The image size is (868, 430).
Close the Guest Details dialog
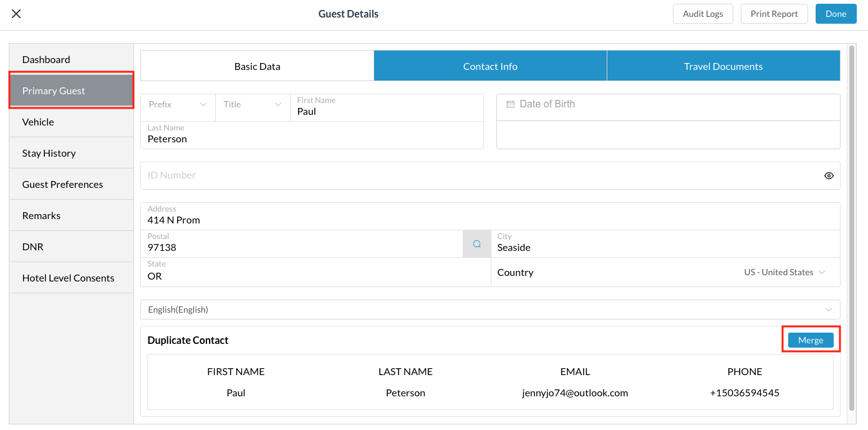(16, 14)
